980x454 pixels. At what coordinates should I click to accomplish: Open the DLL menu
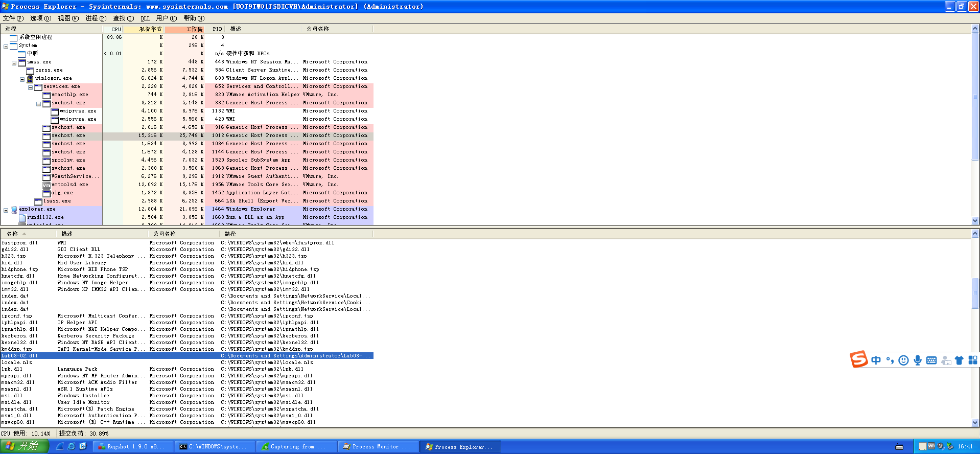[146, 18]
